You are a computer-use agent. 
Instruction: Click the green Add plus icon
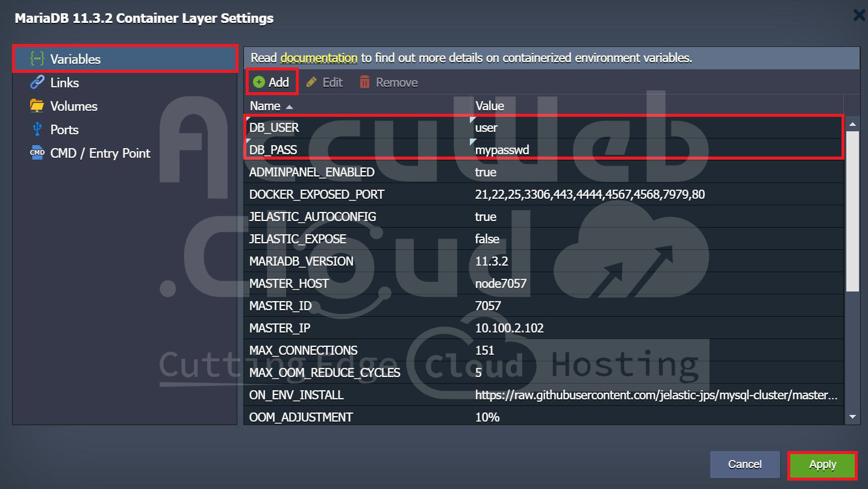pos(259,83)
